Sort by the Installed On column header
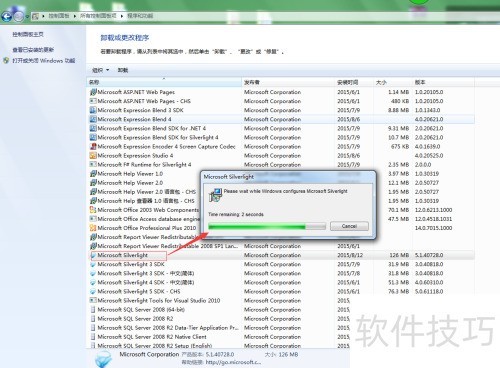Image resolution: width=500 pixels, height=368 pixels. pos(354,82)
